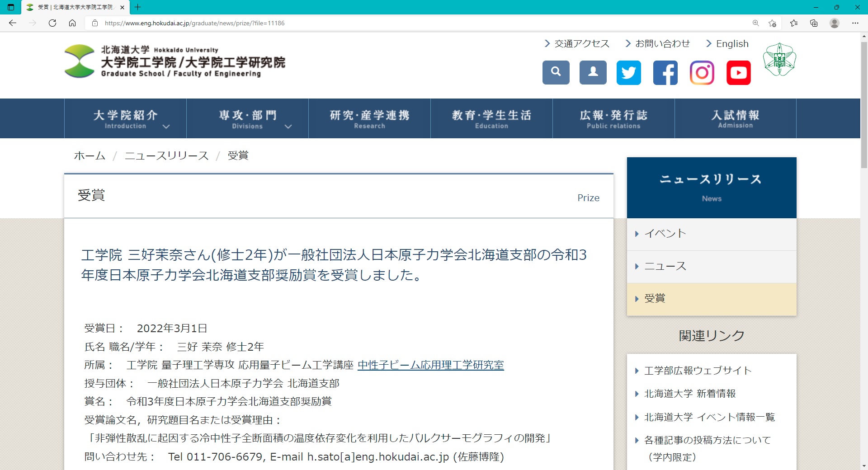
Task: Open a new browser tab
Action: (138, 7)
